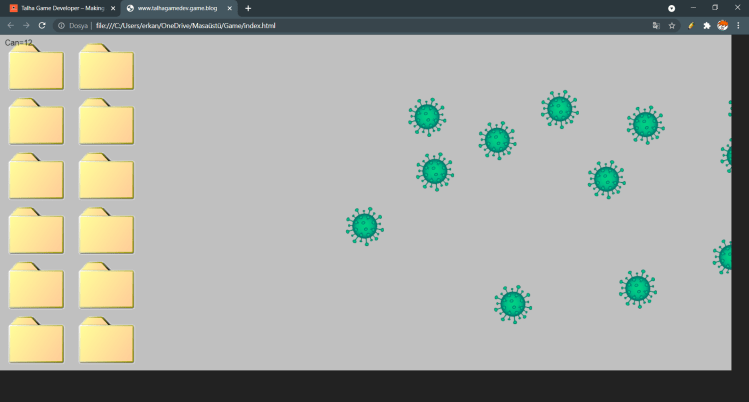Click the bottom-right folder in the grid
749x402 pixels.
(106, 340)
